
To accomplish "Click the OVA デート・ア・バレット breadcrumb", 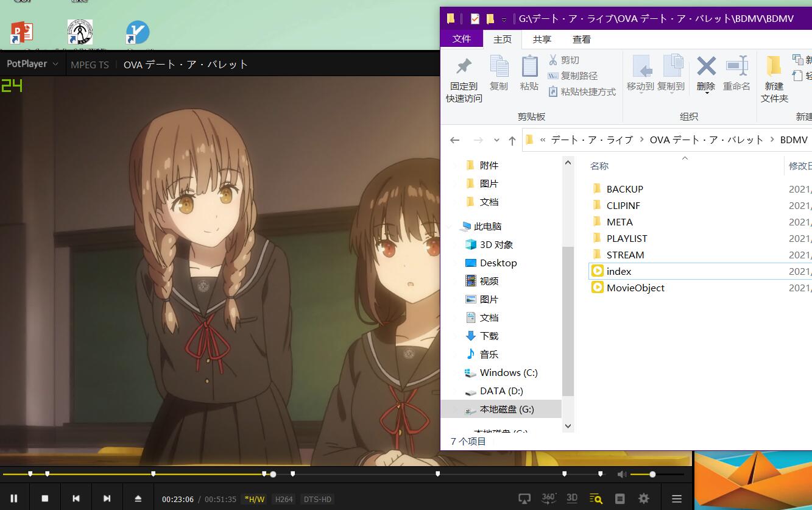I will [x=707, y=140].
